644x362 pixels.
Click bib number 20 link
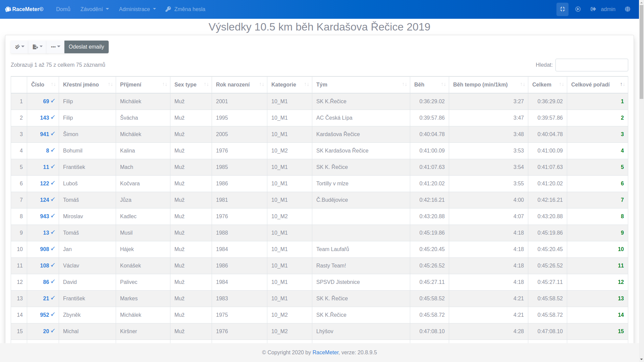(x=49, y=331)
